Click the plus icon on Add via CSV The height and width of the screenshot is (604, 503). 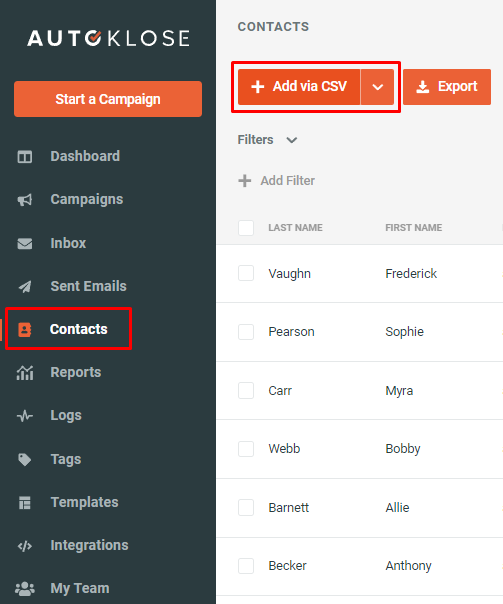(258, 87)
